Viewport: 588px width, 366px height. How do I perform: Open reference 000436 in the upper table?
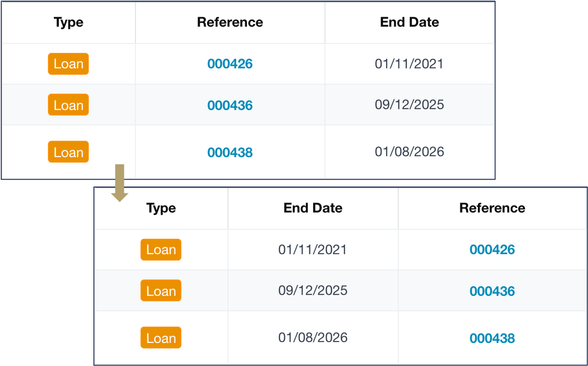[230, 105]
